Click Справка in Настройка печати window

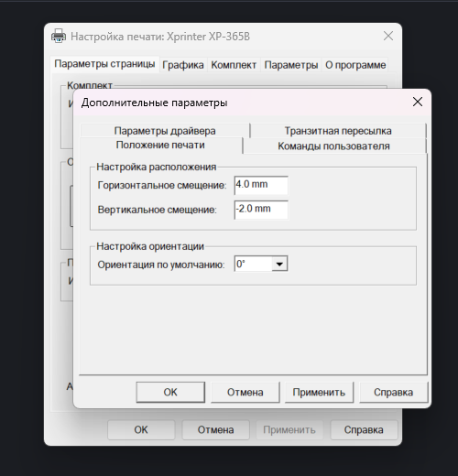pyautogui.click(x=364, y=429)
